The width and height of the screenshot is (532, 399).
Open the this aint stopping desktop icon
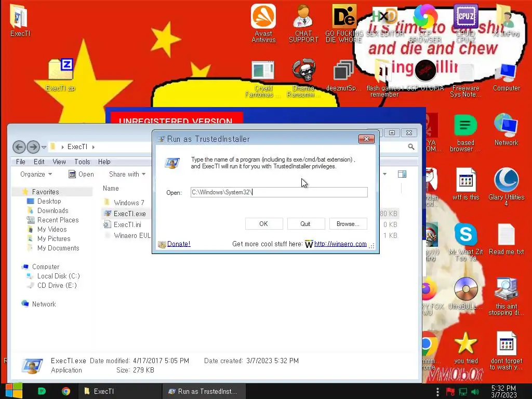click(x=506, y=297)
